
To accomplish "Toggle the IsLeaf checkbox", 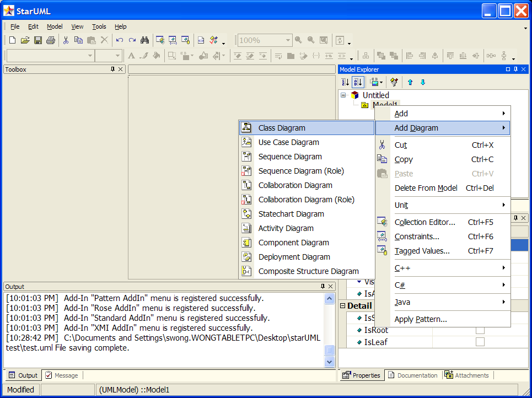I will (x=480, y=342).
